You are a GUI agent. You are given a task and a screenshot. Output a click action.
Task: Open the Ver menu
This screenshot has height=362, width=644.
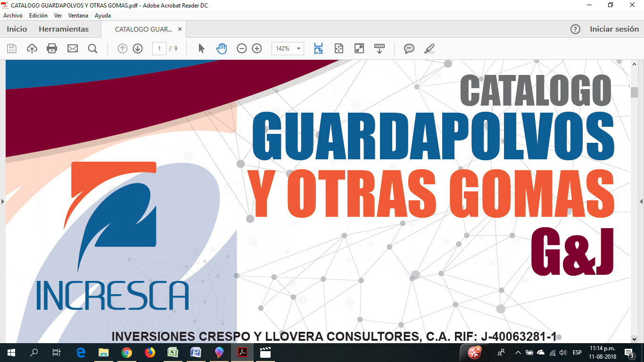pos(58,16)
